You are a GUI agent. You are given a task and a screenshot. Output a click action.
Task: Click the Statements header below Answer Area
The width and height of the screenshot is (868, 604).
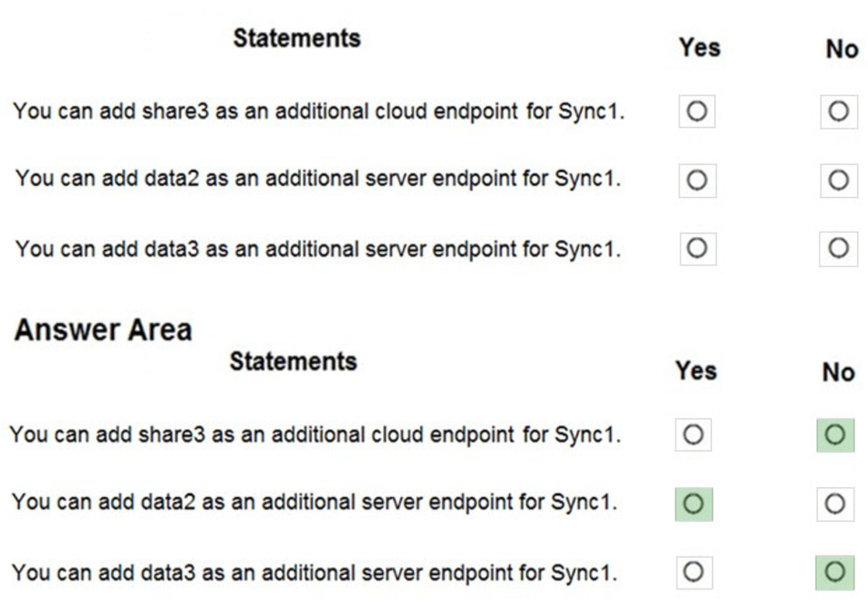[x=293, y=361]
